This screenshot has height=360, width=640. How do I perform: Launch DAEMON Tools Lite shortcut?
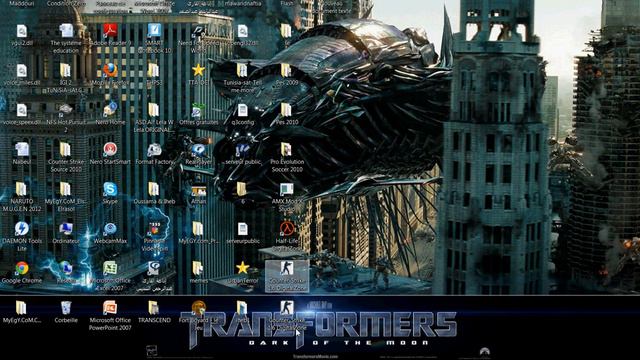pos(22,229)
